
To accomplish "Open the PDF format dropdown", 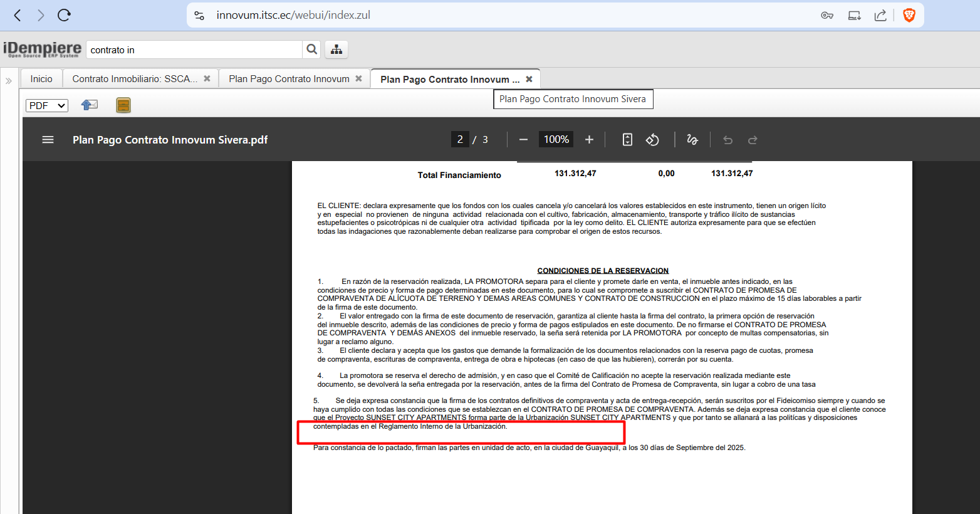I will coord(47,105).
